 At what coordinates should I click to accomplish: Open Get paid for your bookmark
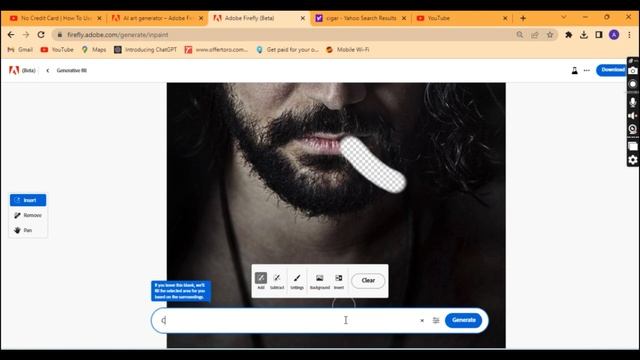pos(287,50)
